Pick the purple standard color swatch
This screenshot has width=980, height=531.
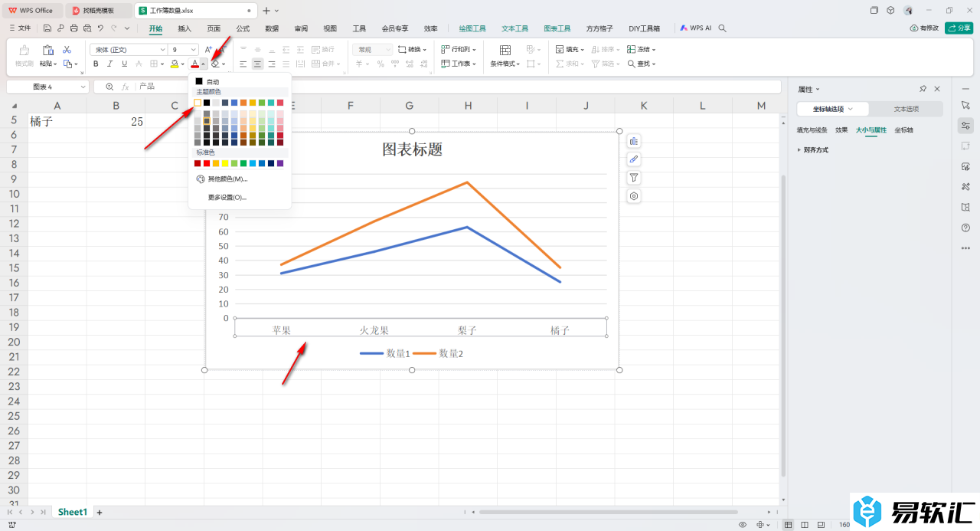[280, 163]
